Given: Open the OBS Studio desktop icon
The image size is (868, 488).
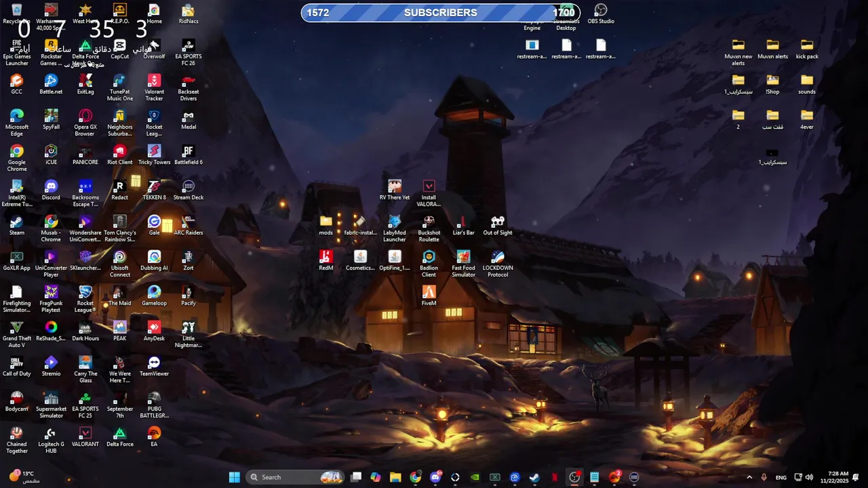Looking at the screenshot, I should 601,14.
